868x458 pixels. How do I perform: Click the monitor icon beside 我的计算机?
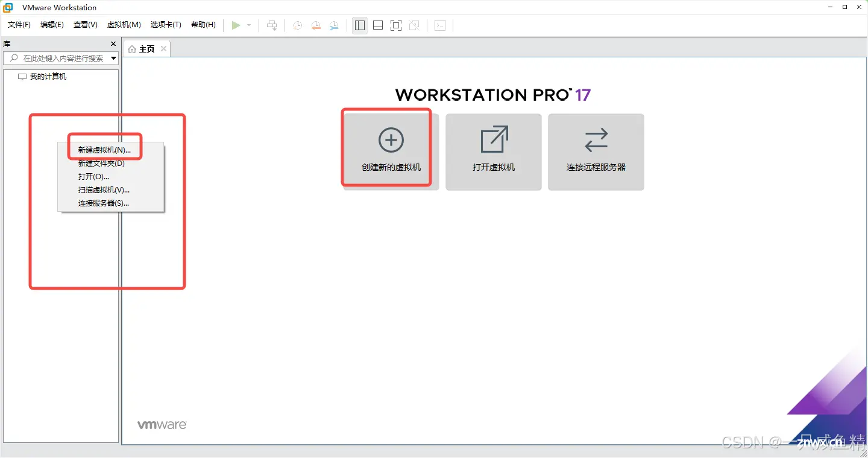pyautogui.click(x=22, y=77)
